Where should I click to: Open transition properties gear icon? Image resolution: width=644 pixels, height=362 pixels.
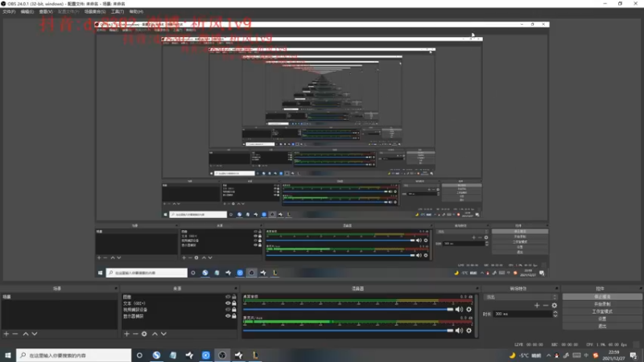(555, 306)
